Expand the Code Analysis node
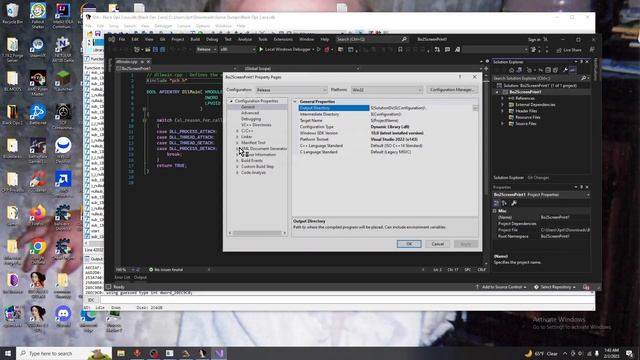The width and height of the screenshot is (640, 360). pyautogui.click(x=237, y=173)
